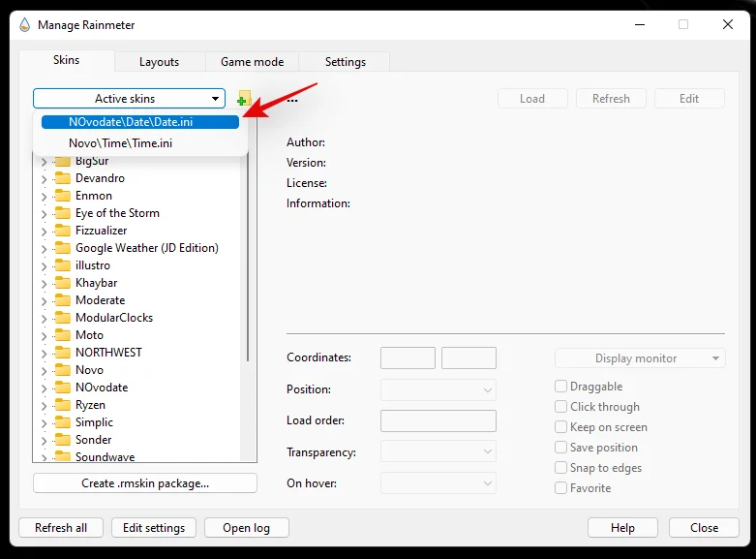The image size is (756, 559).
Task: Click the Fizzualizer folder icon
Action: pos(63,231)
